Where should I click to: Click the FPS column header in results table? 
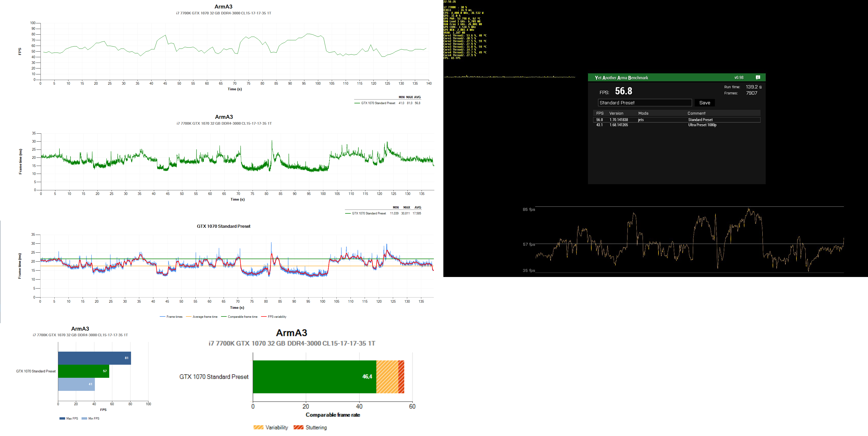point(600,113)
